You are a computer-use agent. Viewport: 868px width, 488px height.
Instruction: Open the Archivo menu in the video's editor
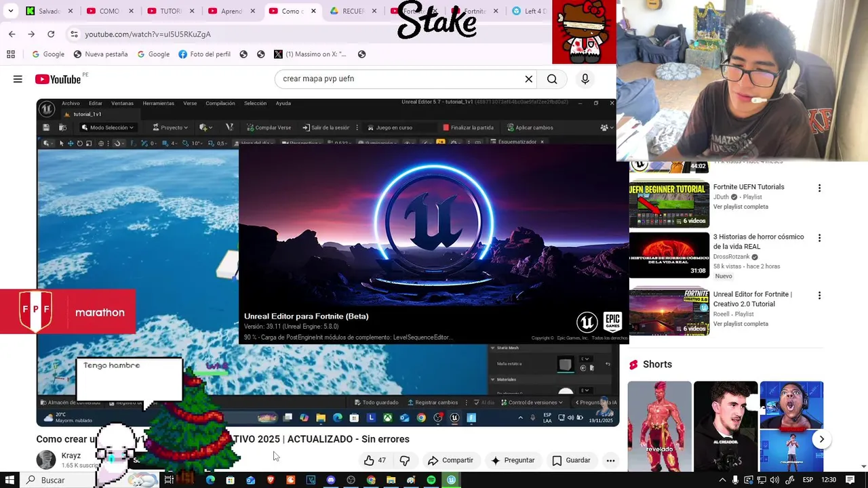pos(71,104)
